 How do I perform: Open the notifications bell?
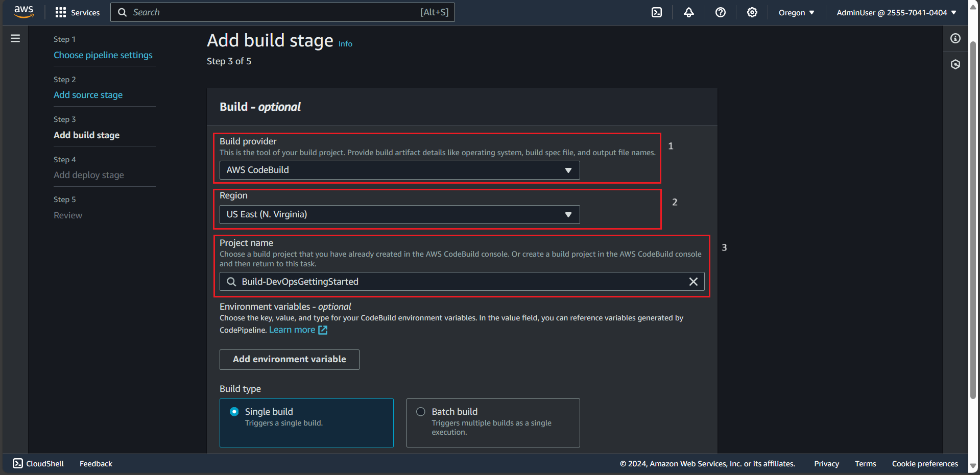689,12
